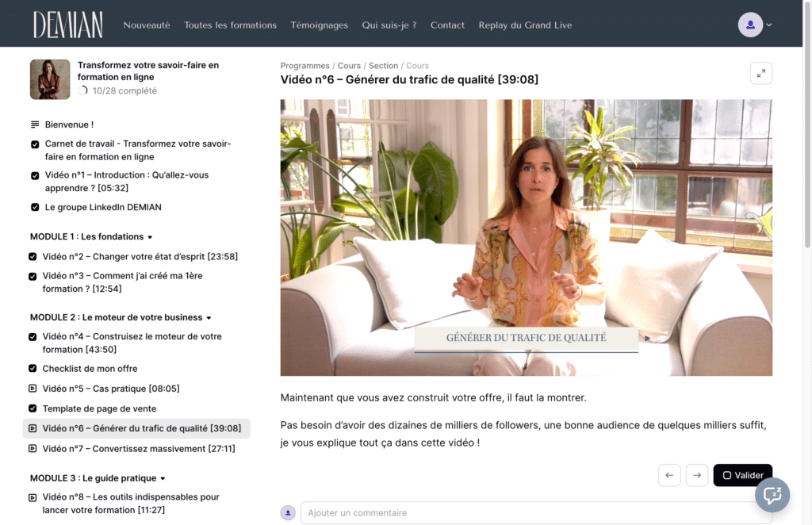This screenshot has height=525, width=812.
Task: Go to previous lesson with left arrow
Action: pyautogui.click(x=669, y=475)
